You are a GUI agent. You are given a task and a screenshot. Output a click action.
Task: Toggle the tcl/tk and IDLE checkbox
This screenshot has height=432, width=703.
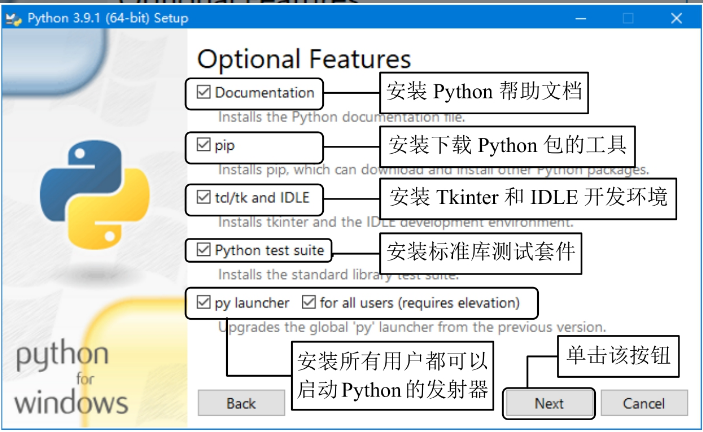pyautogui.click(x=204, y=197)
